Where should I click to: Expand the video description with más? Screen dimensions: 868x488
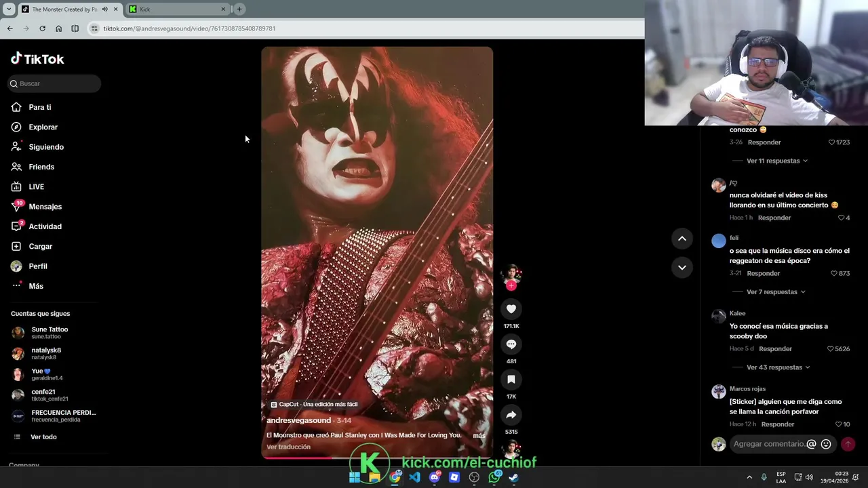(479, 435)
